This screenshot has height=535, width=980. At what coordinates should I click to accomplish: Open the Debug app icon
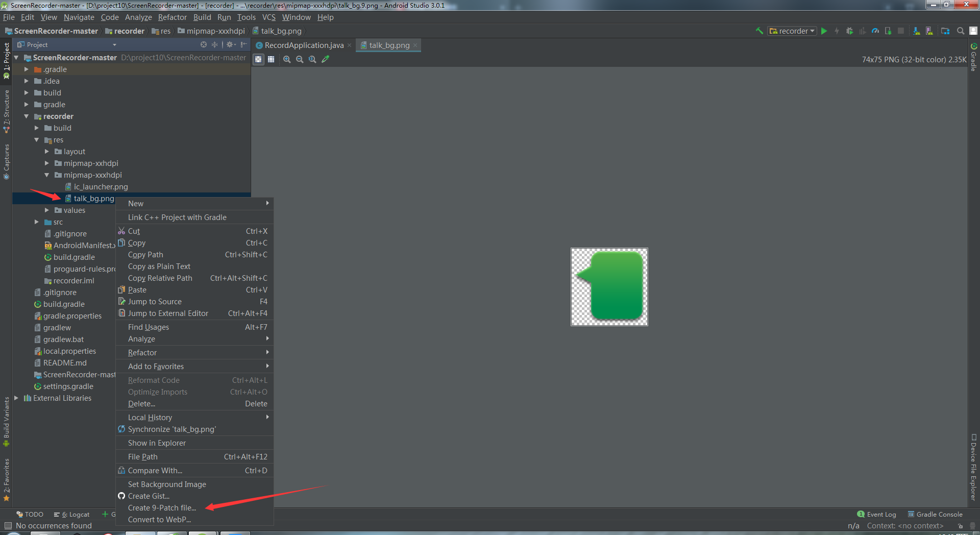(850, 31)
